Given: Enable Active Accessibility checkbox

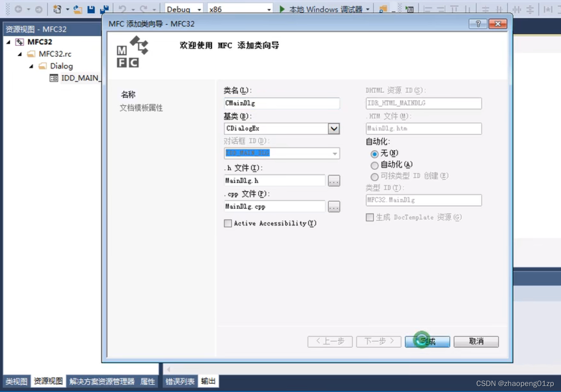Looking at the screenshot, I should tap(228, 223).
